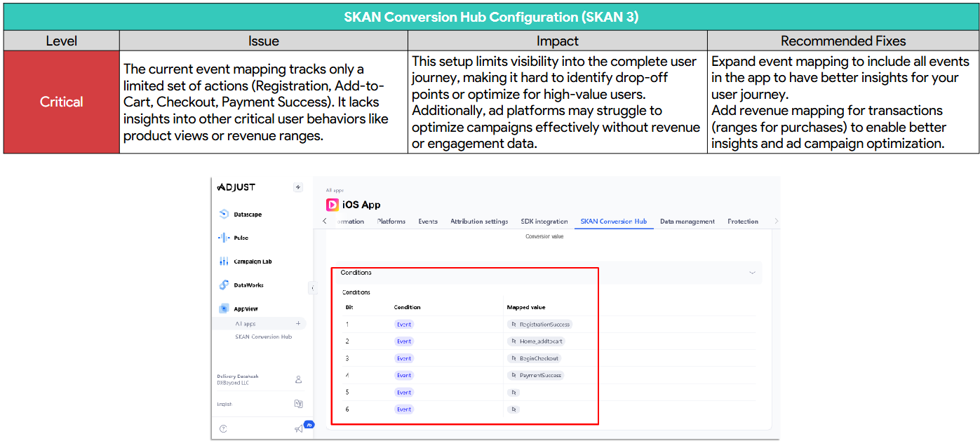The image size is (980, 448).
Task: Open the user account profile icon
Action: click(x=298, y=379)
